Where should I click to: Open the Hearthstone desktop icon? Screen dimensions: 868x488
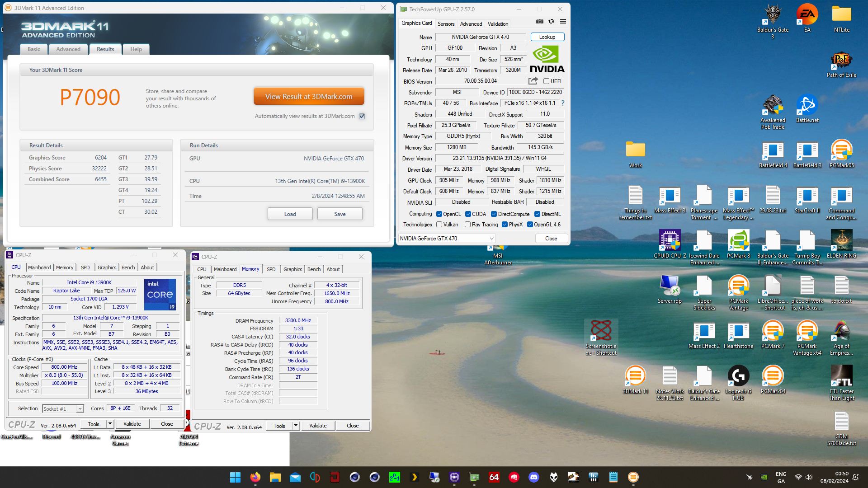pos(738,334)
